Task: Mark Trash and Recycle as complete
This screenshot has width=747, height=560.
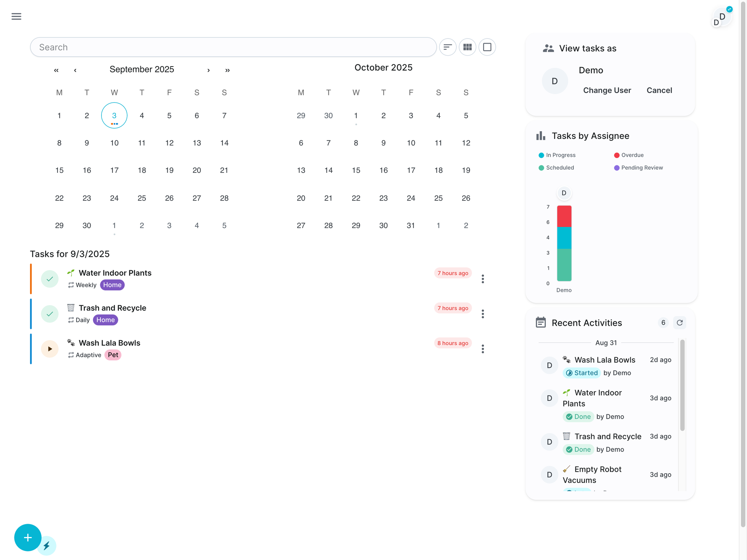Action: point(50,314)
